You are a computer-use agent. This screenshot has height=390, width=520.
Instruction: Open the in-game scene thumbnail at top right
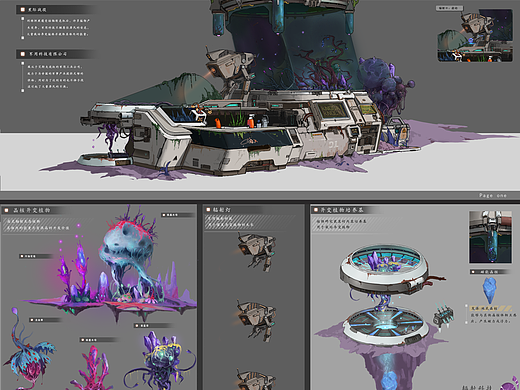click(475, 35)
